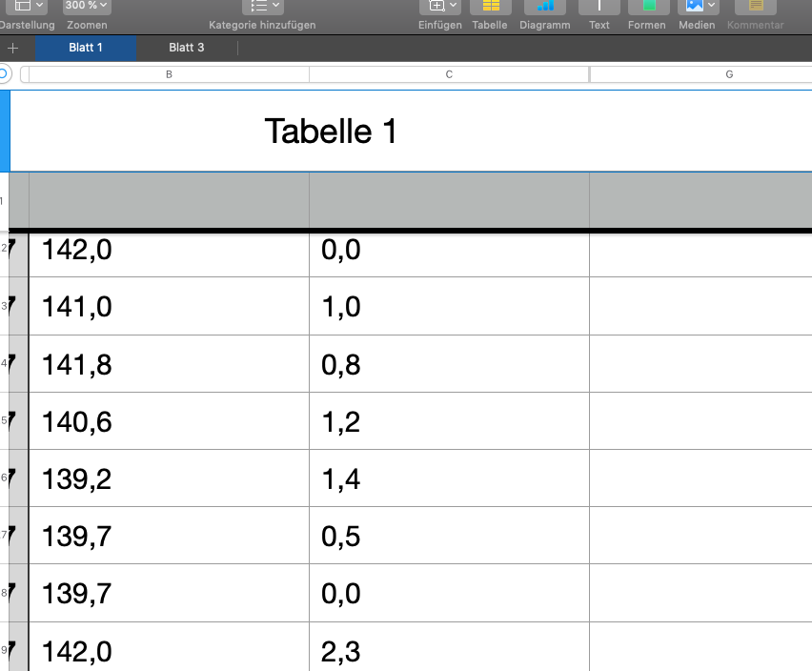Select header cell above 142,0 in column B
The image size is (812, 671).
coord(170,200)
